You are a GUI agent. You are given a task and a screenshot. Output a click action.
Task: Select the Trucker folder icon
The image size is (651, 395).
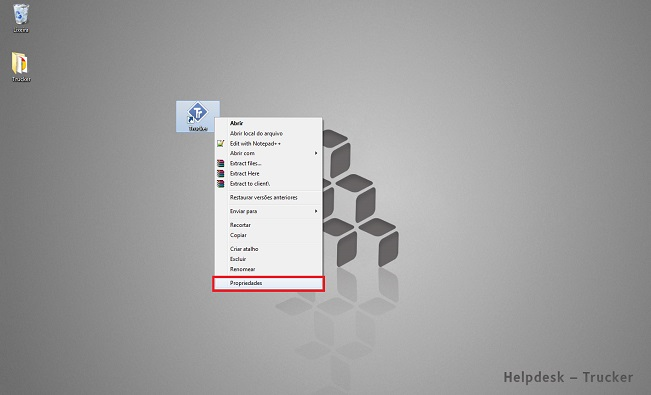click(21, 66)
